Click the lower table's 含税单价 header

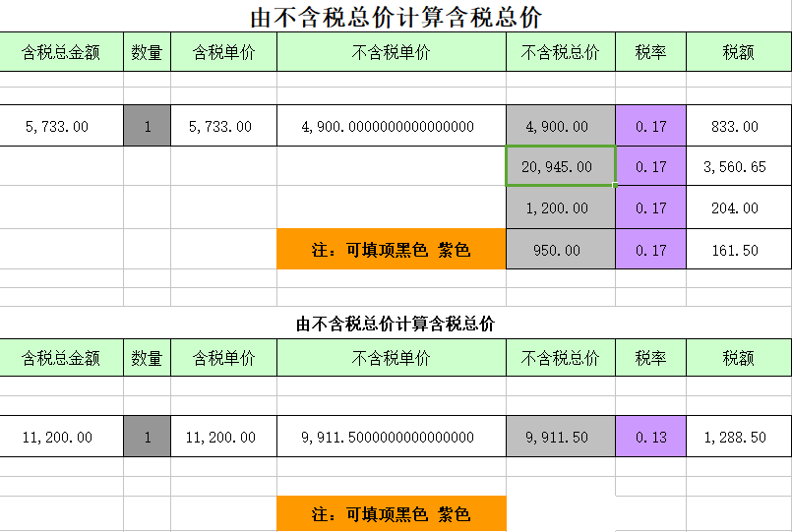(223, 358)
